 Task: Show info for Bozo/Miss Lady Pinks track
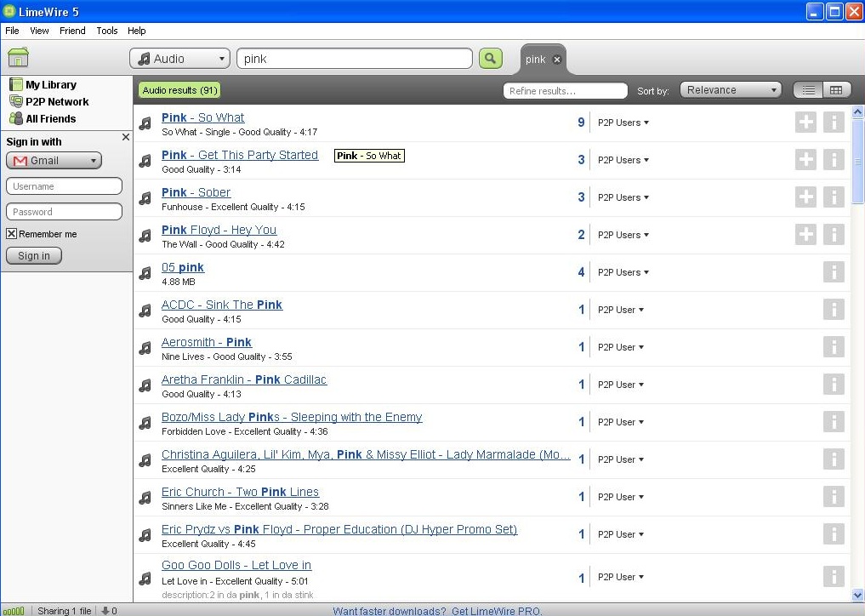point(834,422)
